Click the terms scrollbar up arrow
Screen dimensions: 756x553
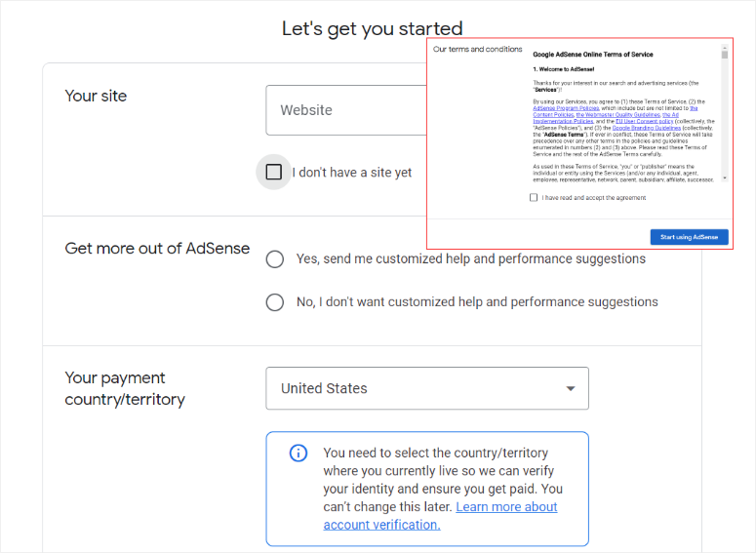(x=724, y=47)
